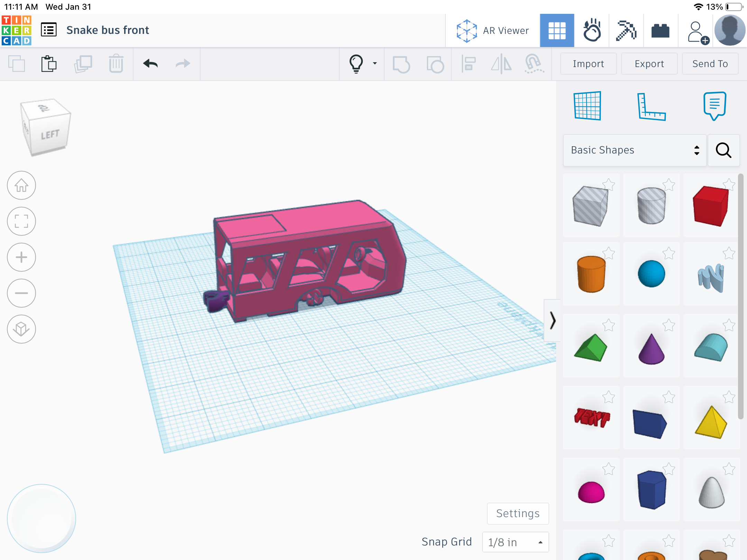Zoom in with the plus button
Viewport: 747px width, 560px height.
pos(21,257)
